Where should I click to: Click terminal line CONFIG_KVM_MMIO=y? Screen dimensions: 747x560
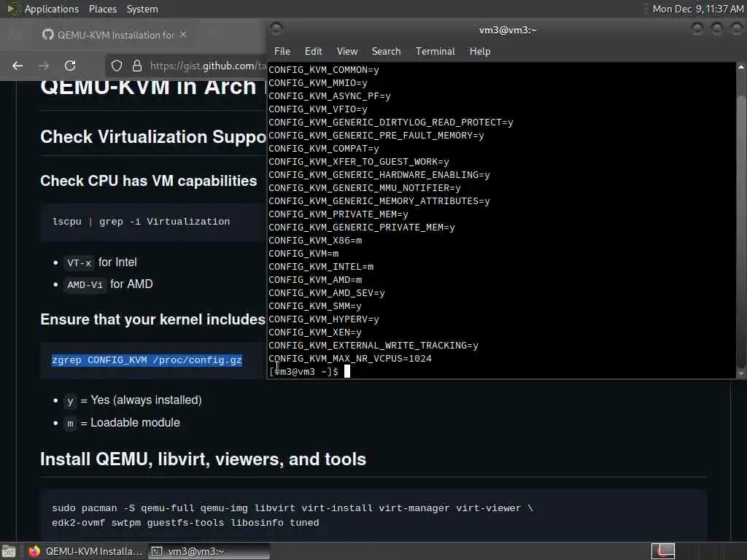pyautogui.click(x=318, y=83)
